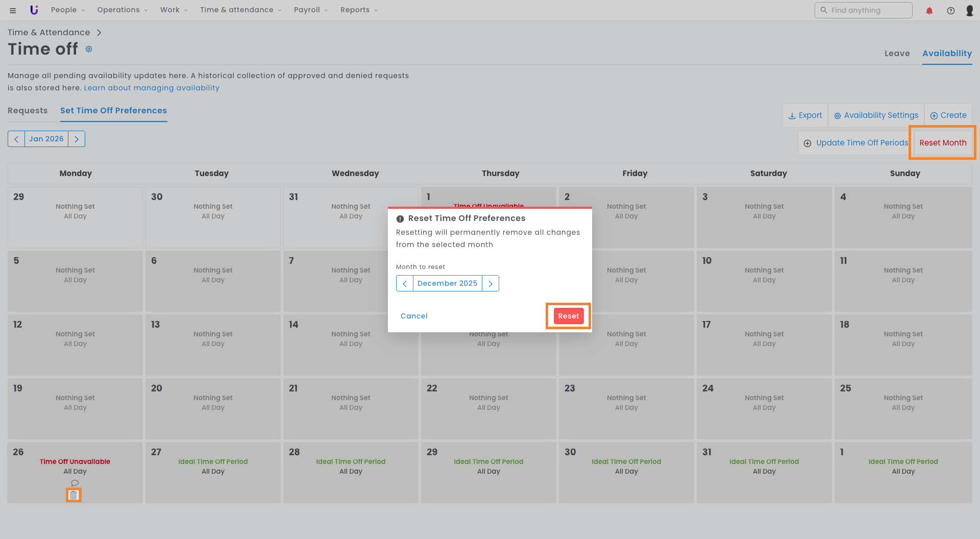Click the notification bell icon

929,10
